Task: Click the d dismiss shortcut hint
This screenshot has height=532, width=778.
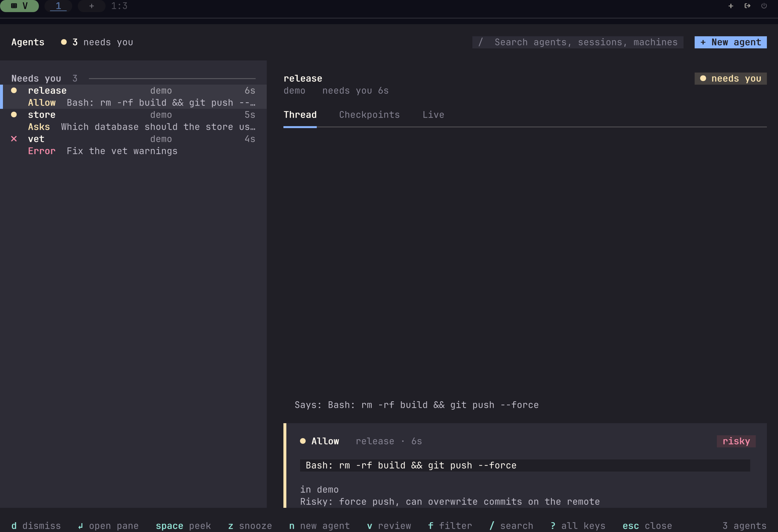Action: click(36, 526)
